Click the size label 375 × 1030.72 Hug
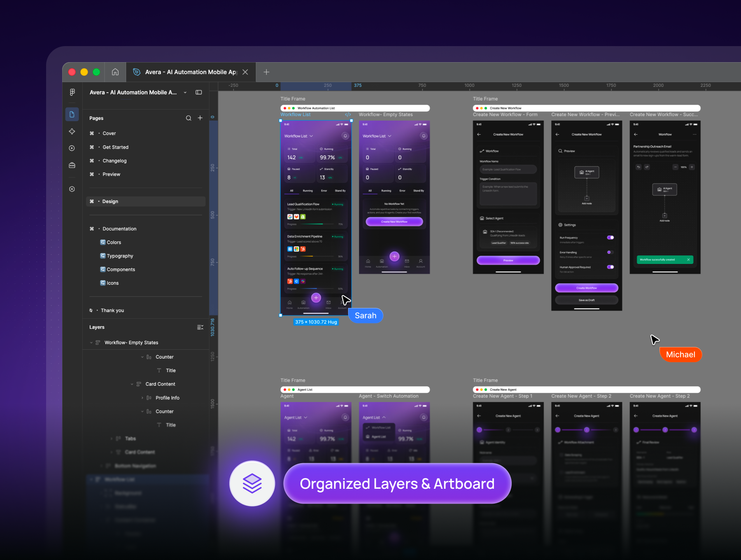 coord(316,322)
